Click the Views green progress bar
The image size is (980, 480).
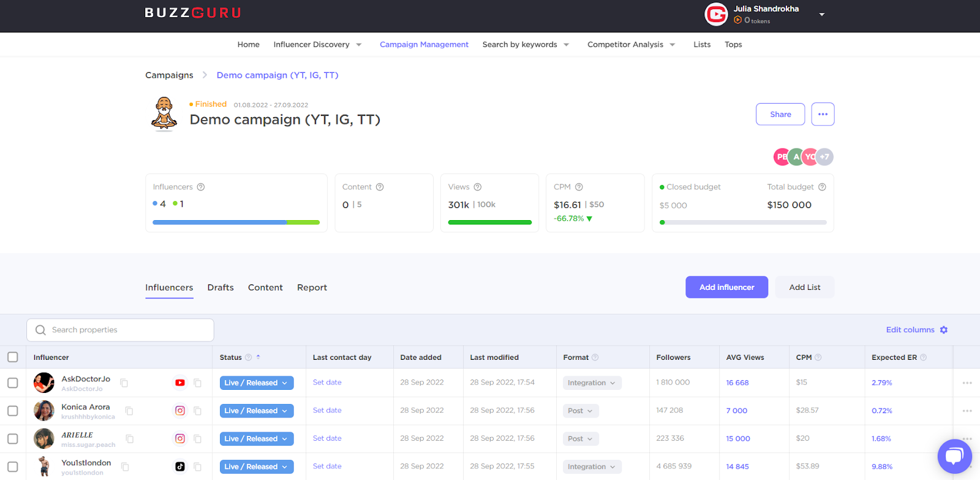(490, 222)
